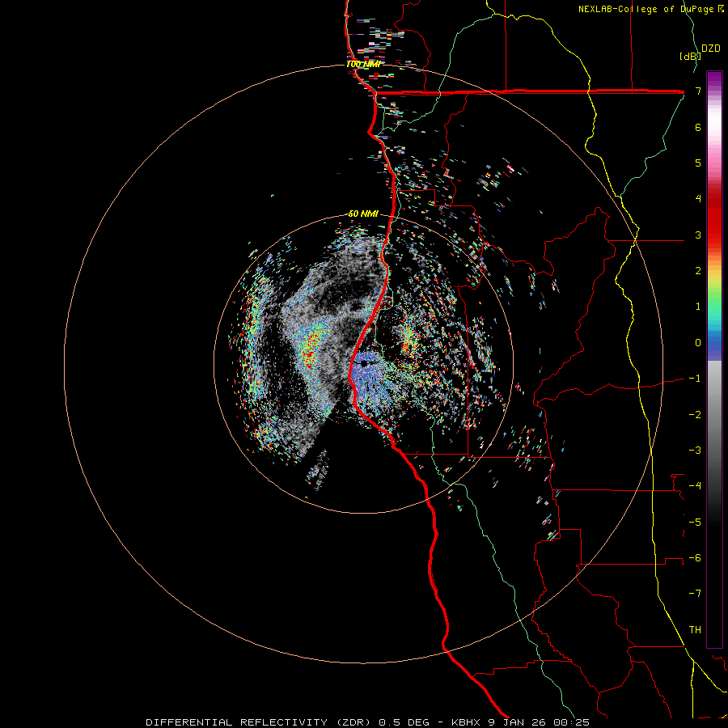Click the 100 NMI range ring label
Screen dimensions: 728x728
tap(363, 64)
